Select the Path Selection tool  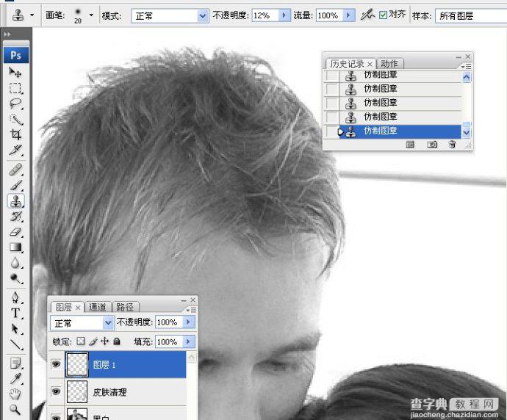15,328
